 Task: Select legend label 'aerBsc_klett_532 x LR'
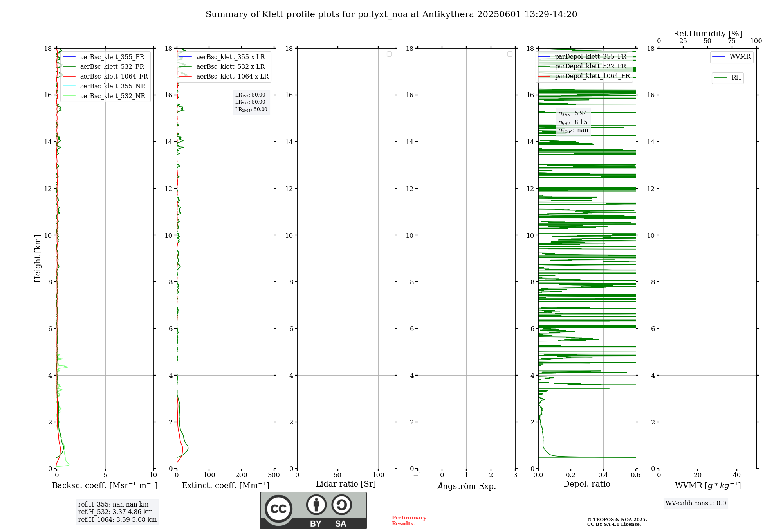click(231, 66)
